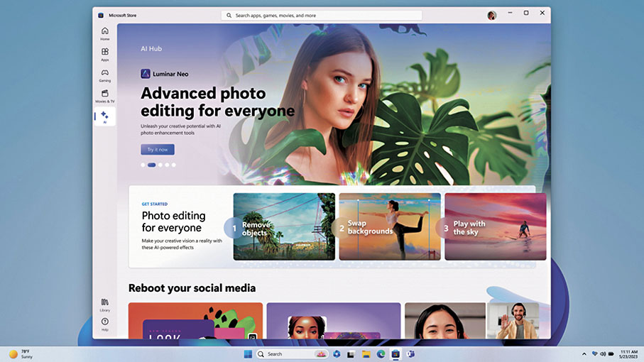Select the last carousel page dot

[x=174, y=165]
